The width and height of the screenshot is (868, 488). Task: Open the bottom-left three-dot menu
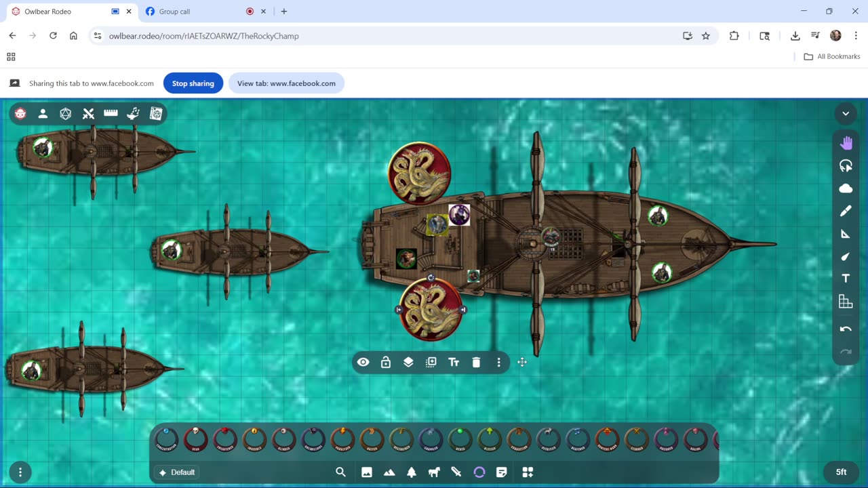20,472
